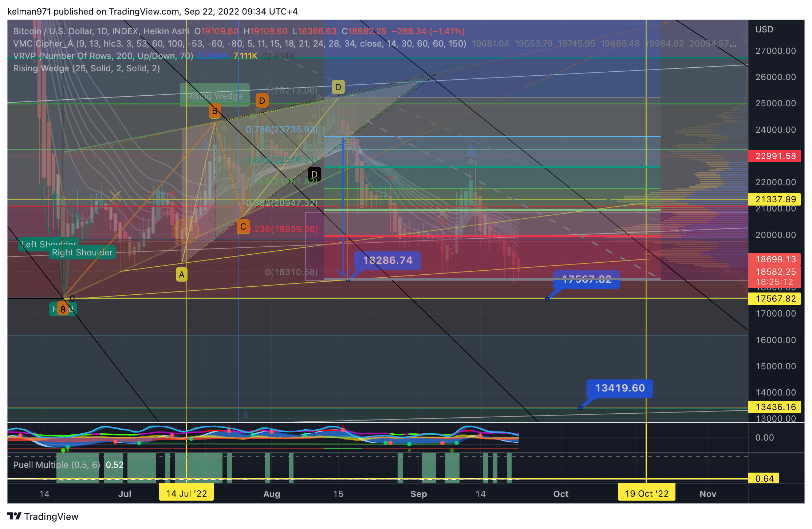Viewport: 812px width, 529px height.
Task: Click the Oct label on time axis
Action: click(561, 494)
